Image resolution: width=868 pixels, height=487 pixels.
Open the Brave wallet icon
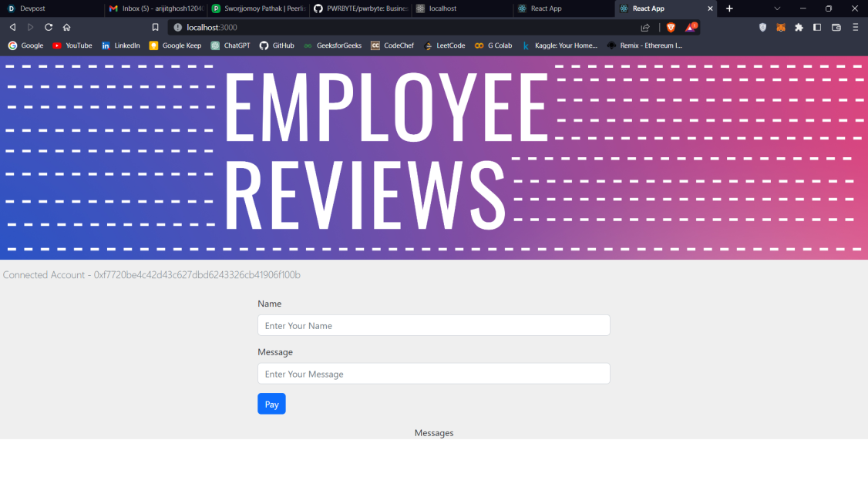tap(836, 27)
